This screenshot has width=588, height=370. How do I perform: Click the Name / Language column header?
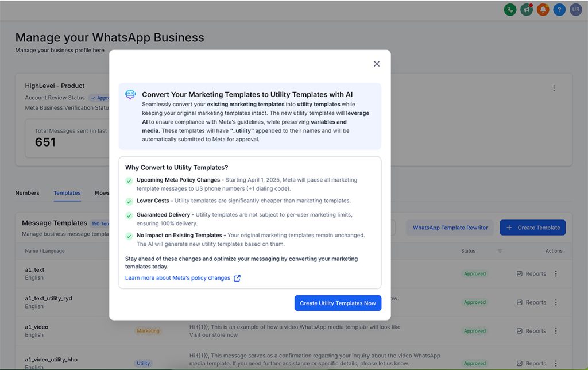45,250
